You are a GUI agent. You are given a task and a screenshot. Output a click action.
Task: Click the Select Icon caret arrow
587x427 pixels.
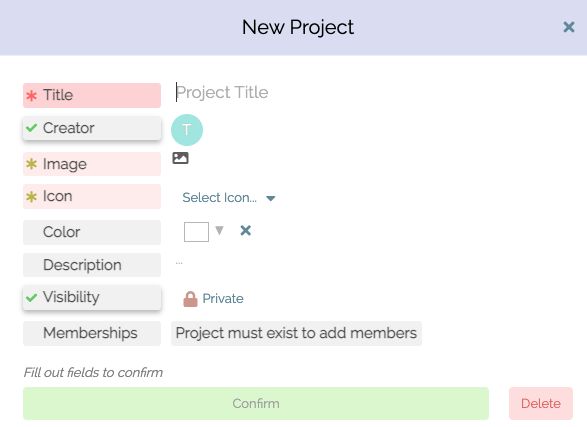pos(271,198)
